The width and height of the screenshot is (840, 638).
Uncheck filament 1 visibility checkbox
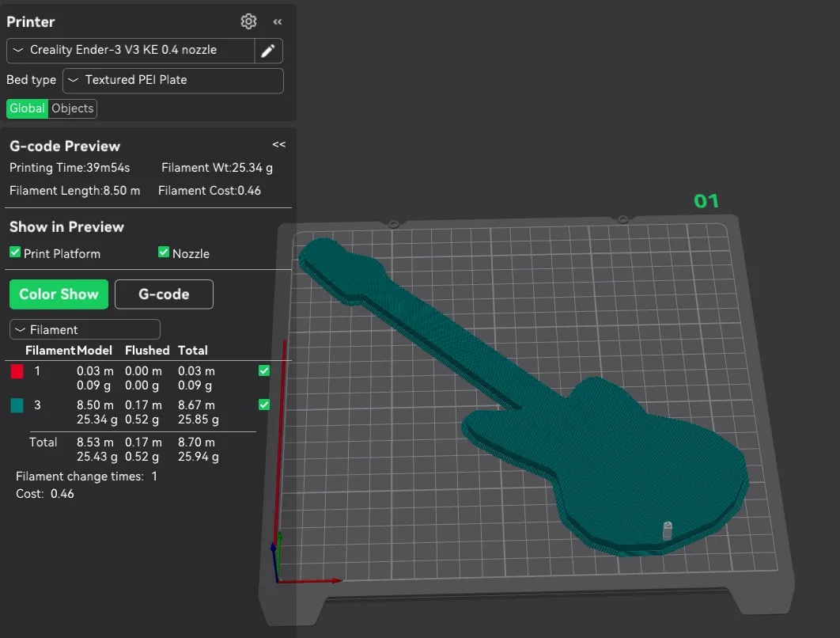click(x=264, y=370)
